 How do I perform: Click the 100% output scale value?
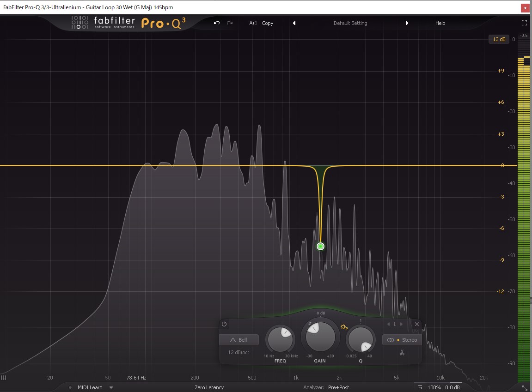[x=434, y=387]
